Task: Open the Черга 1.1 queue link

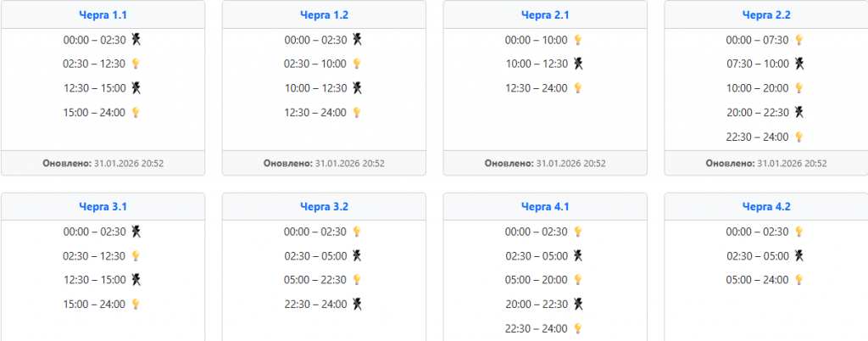Action: point(103,14)
